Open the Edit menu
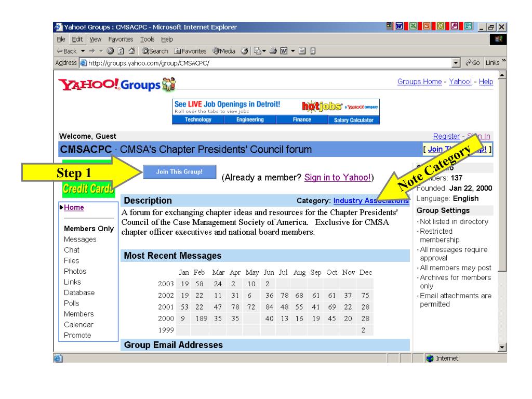The height and width of the screenshot is (399, 532). click(x=77, y=39)
